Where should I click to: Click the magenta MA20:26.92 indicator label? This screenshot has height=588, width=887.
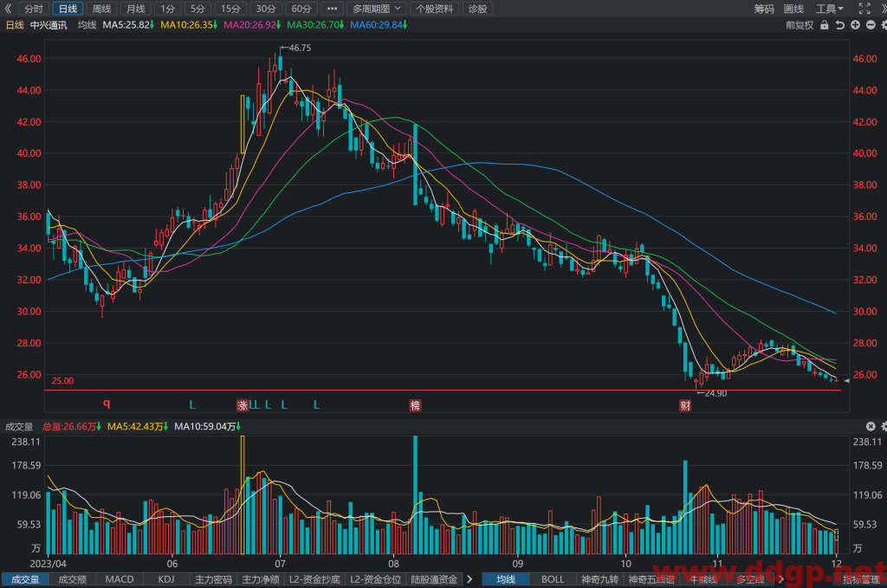[252, 25]
